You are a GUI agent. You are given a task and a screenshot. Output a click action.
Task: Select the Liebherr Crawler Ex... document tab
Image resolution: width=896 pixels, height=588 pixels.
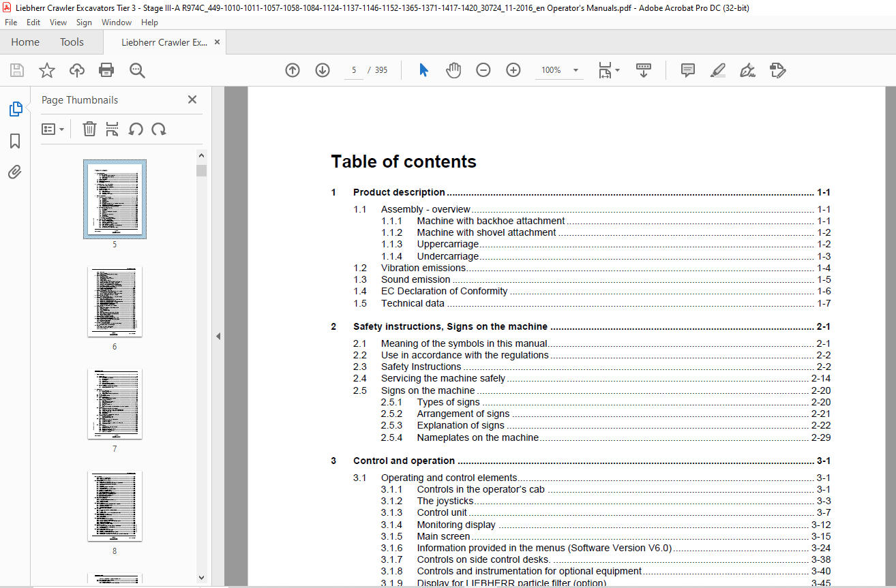point(164,42)
